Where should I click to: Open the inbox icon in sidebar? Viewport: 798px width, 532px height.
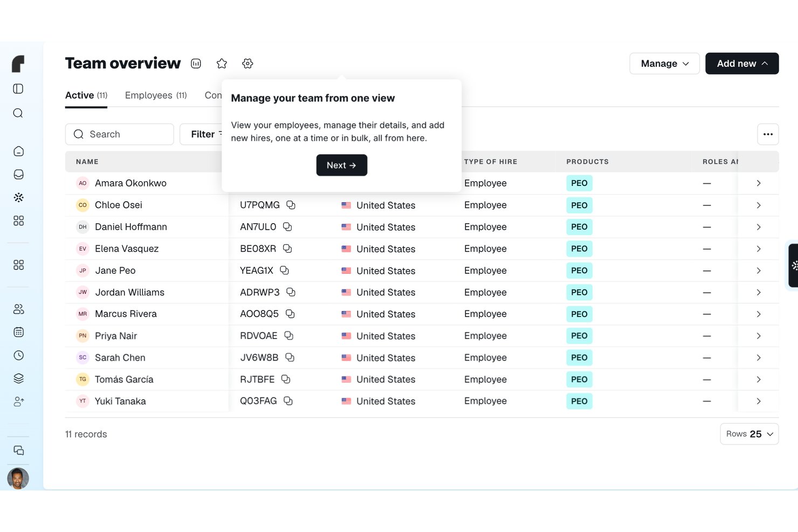point(18,174)
